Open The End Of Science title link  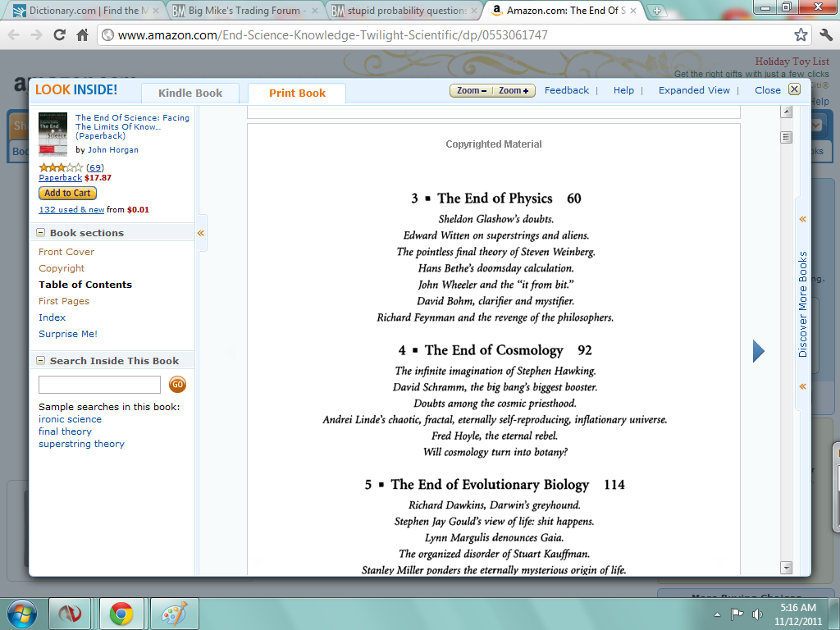pyautogui.click(x=132, y=126)
